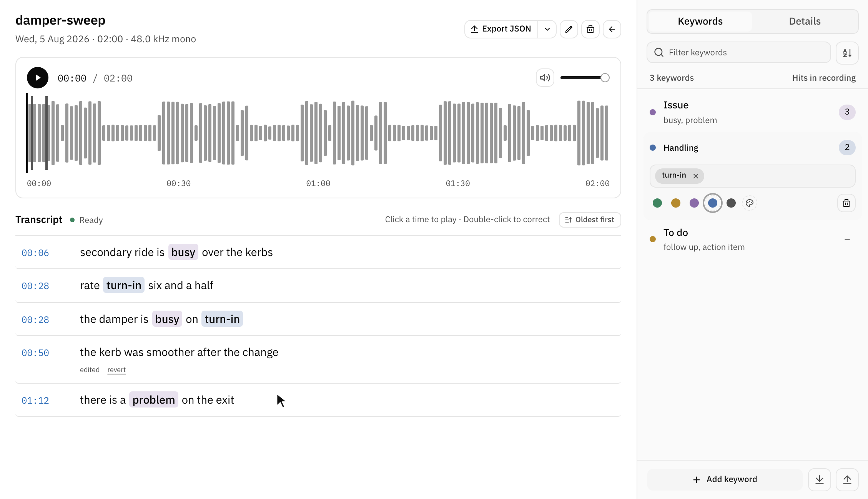868x499 pixels.
Task: Click Add keyword button
Action: pyautogui.click(x=725, y=479)
